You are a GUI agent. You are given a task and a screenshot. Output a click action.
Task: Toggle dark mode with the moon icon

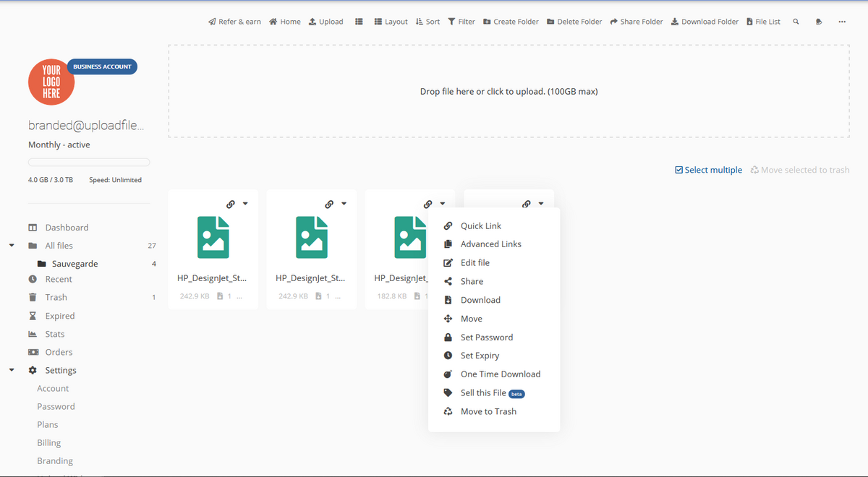819,22
